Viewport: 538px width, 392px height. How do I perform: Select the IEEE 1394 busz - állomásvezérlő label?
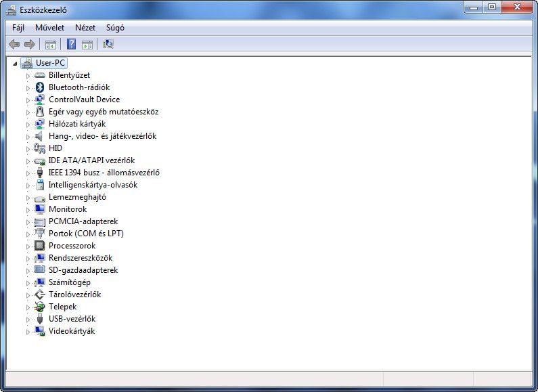104,173
